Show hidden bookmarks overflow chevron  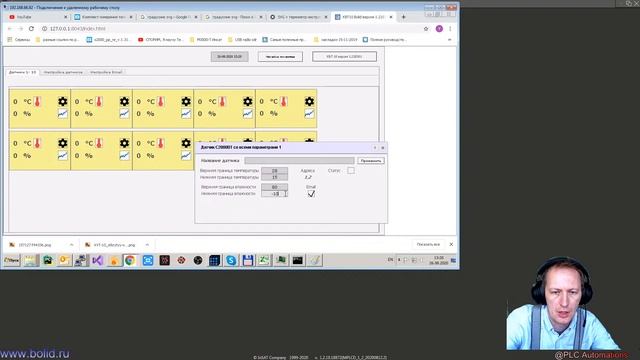tap(449, 40)
